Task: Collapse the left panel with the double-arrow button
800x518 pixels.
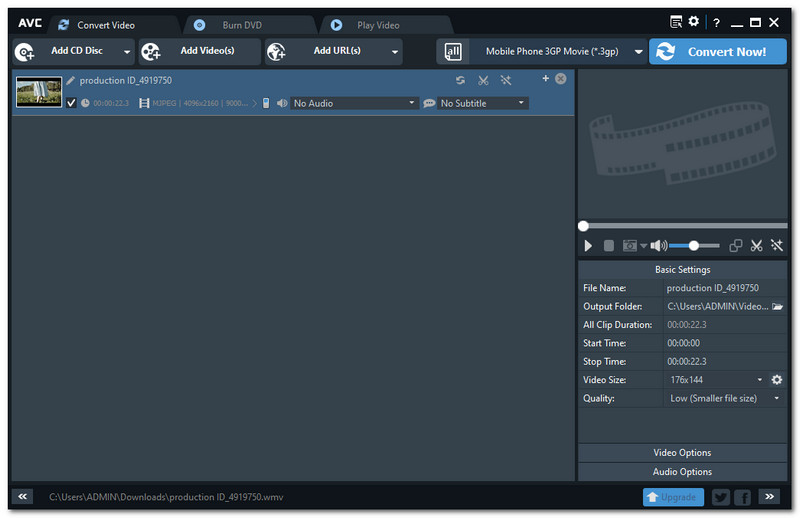Action: [24, 496]
